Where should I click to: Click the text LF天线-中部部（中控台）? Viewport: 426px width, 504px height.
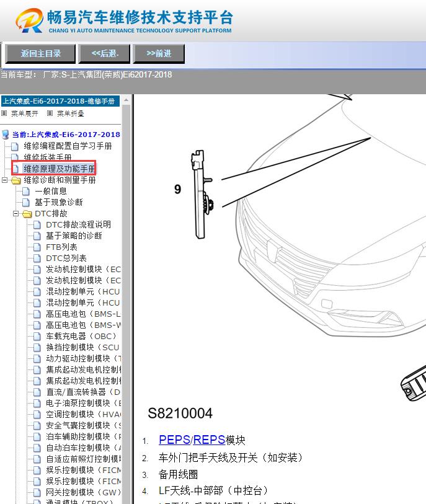tap(213, 490)
